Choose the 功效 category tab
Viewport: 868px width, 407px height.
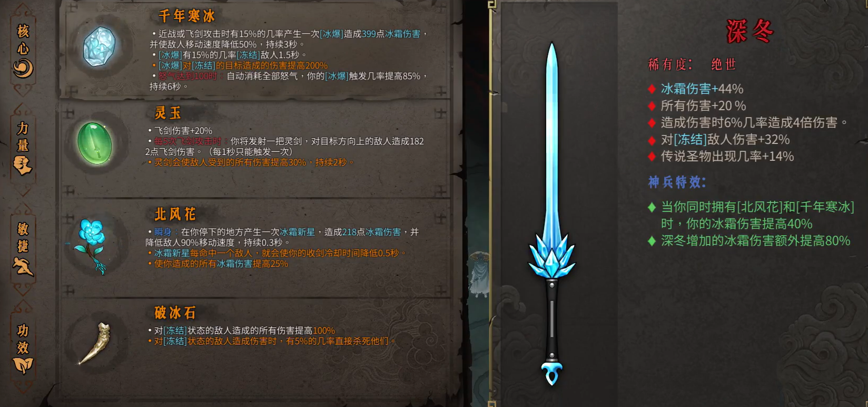point(23,349)
